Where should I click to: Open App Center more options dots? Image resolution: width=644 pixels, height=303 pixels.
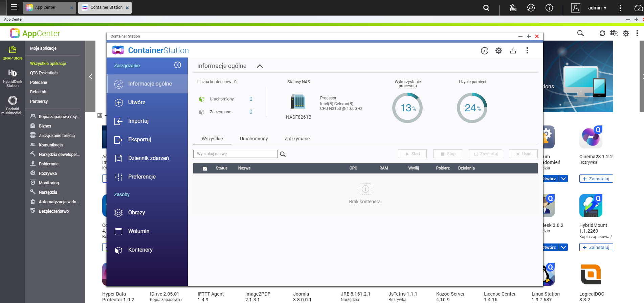point(637,33)
